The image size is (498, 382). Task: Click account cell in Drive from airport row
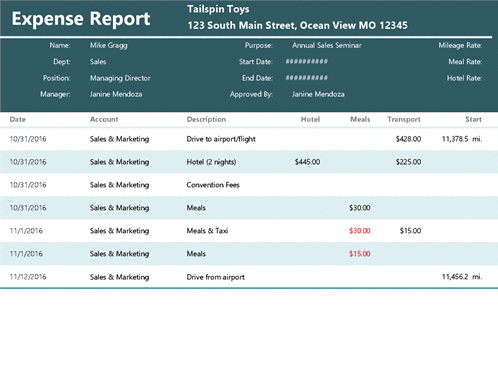pyautogui.click(x=119, y=277)
